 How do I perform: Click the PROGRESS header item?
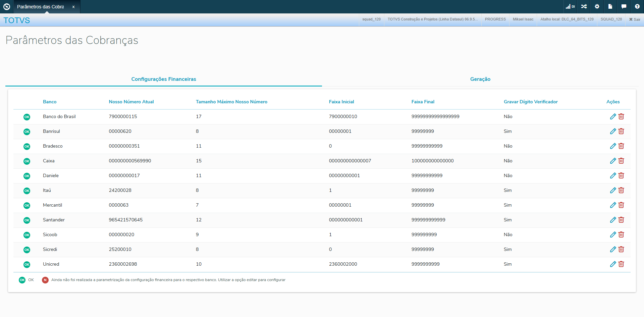[495, 19]
